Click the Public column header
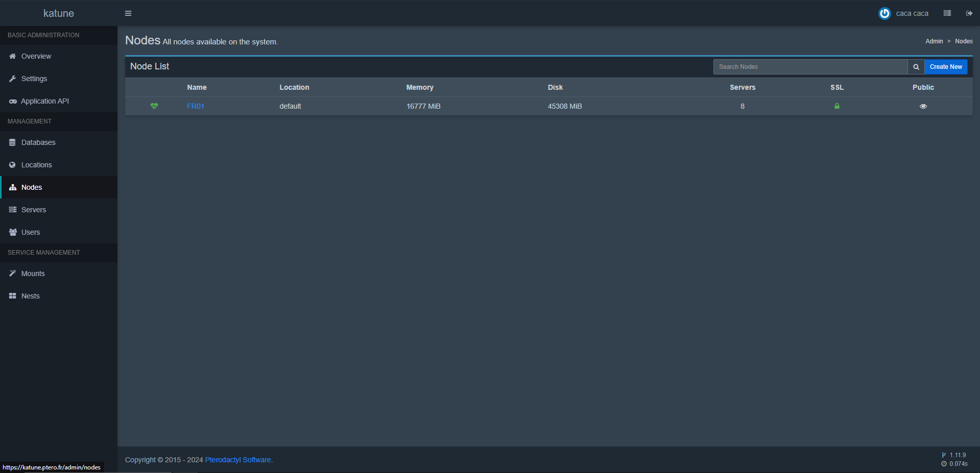This screenshot has width=980, height=473. click(x=923, y=87)
